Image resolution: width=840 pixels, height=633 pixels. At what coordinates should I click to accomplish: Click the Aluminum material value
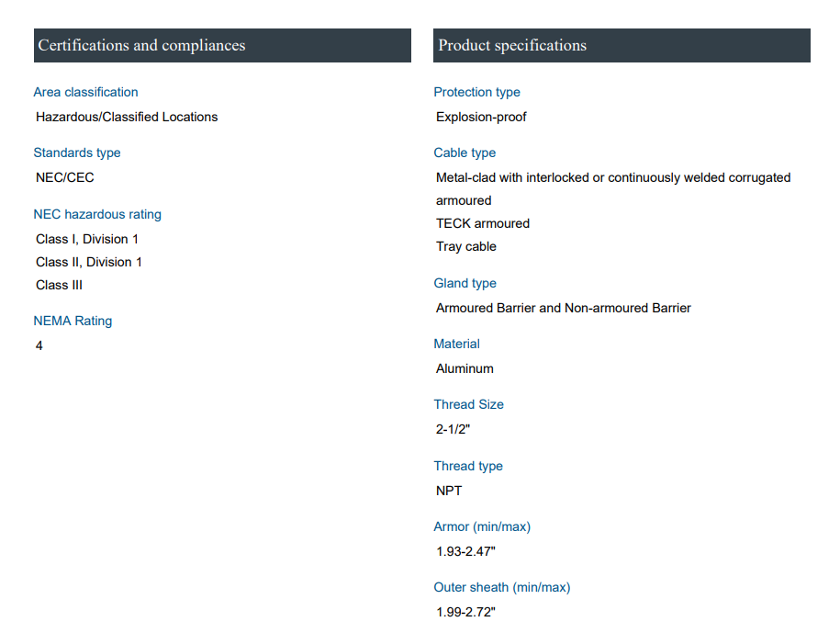465,368
